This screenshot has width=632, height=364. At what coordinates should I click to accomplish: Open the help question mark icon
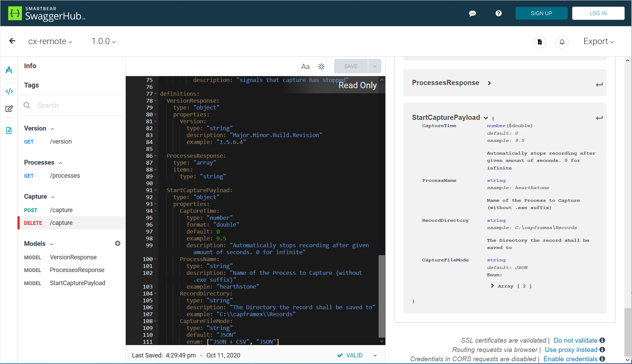[498, 13]
